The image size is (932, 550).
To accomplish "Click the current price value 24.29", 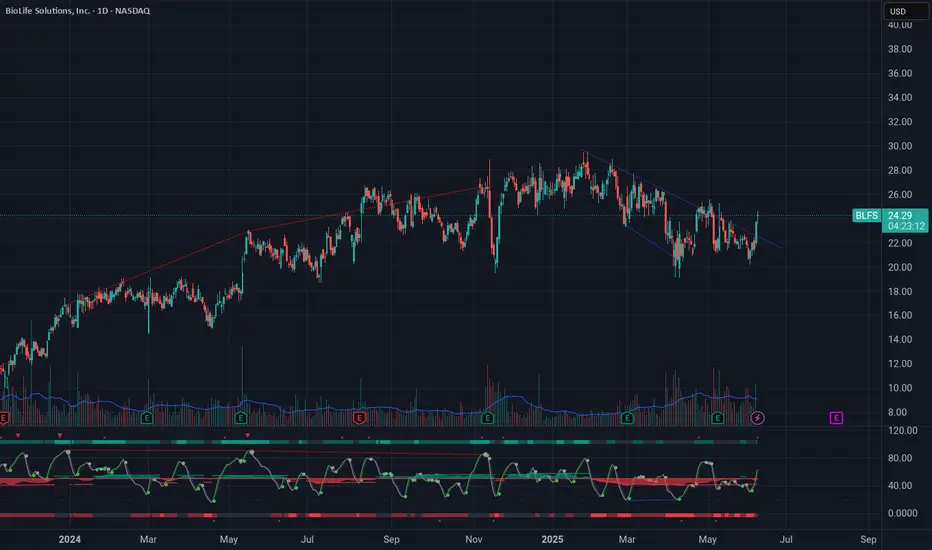I will [x=900, y=216].
